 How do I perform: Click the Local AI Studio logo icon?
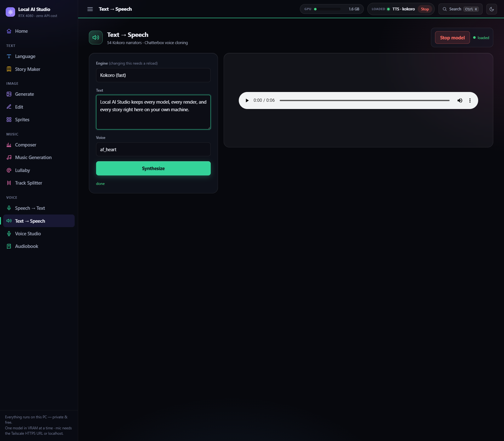pos(10,12)
